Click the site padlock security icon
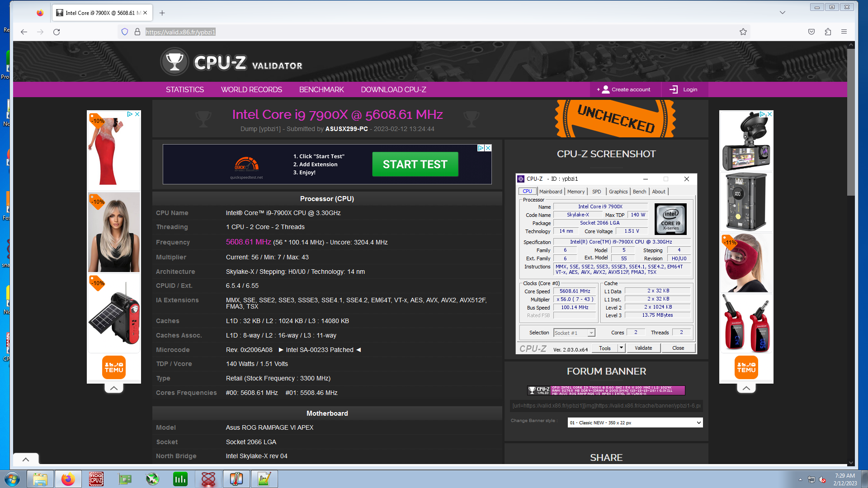868x488 pixels. (137, 32)
